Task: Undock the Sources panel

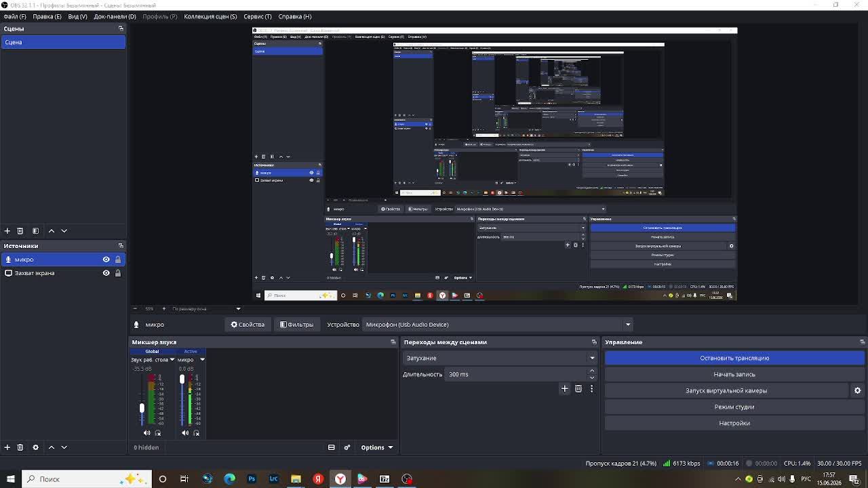Action: click(121, 245)
